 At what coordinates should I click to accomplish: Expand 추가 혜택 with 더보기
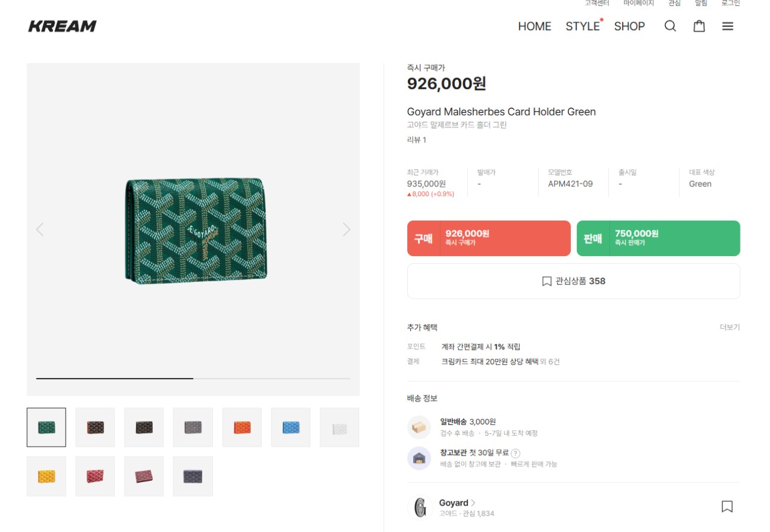pyautogui.click(x=730, y=328)
